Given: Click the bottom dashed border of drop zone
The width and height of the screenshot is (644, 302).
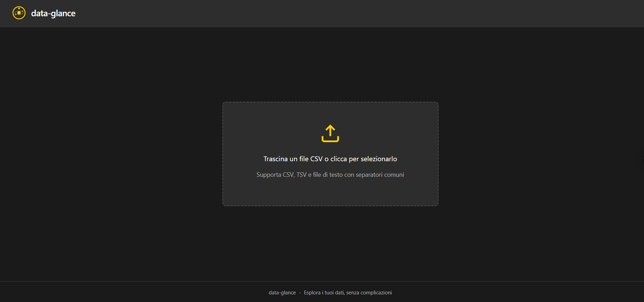Looking at the screenshot, I should (x=330, y=206).
